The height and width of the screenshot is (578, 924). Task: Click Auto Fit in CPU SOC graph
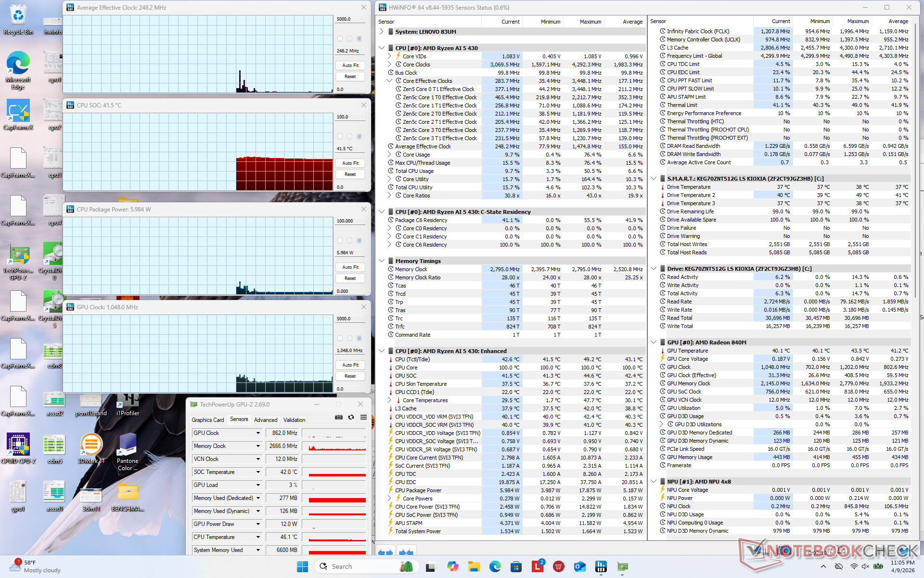tap(350, 163)
